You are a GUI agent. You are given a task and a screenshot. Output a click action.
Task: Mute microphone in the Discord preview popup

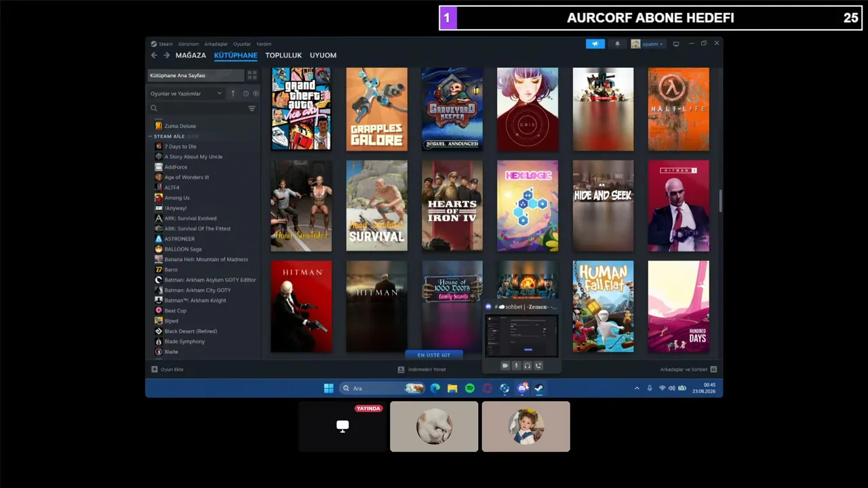pyautogui.click(x=516, y=366)
